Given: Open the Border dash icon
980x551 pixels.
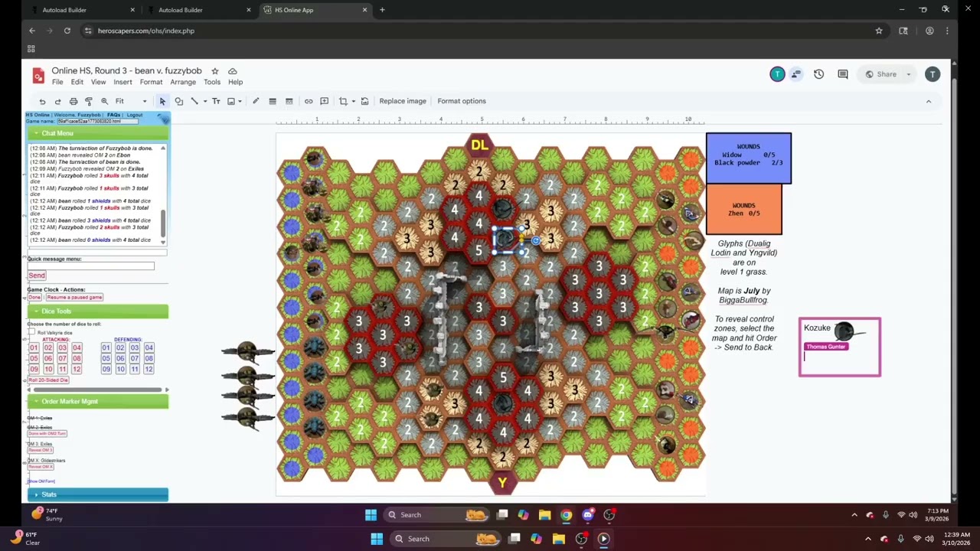Looking at the screenshot, I should click(289, 101).
